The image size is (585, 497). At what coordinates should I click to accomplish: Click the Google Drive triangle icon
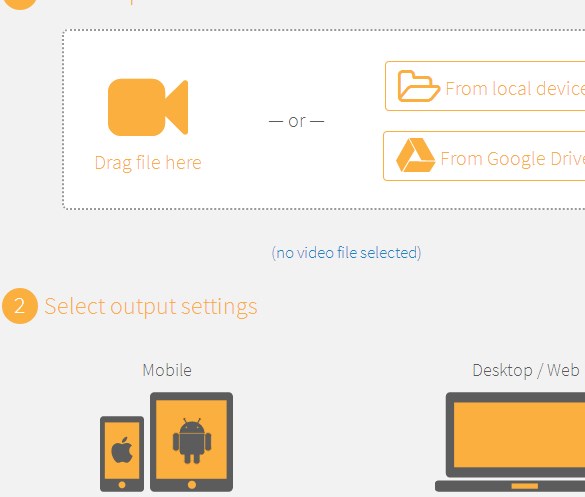[415, 155]
